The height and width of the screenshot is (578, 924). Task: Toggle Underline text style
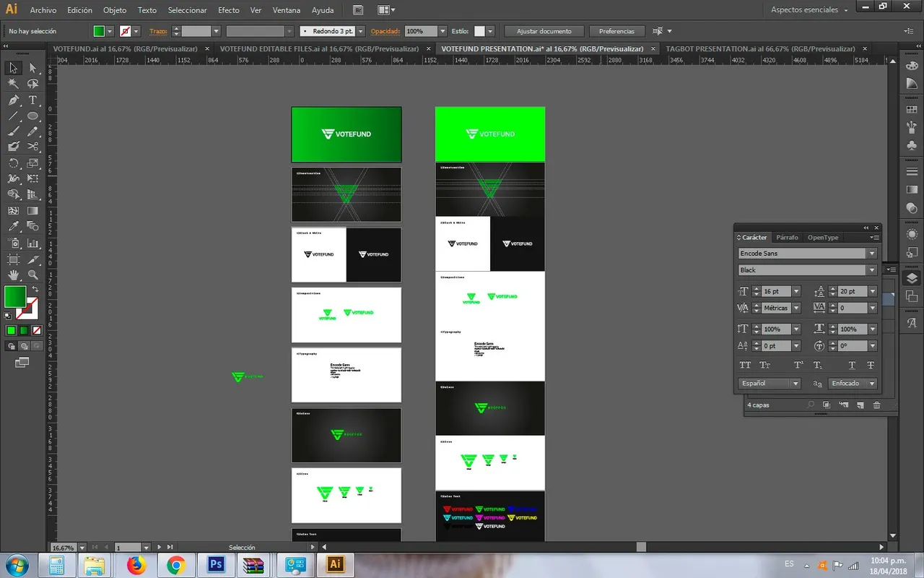[x=852, y=366]
